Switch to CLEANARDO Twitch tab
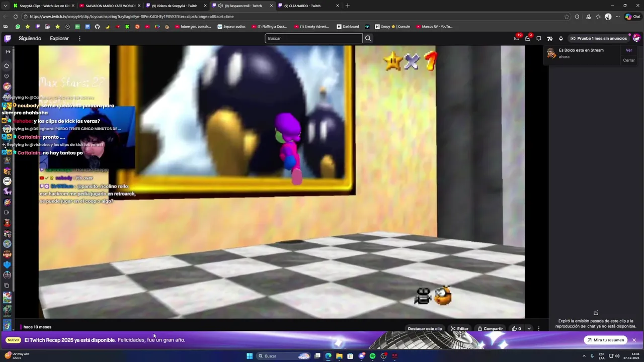Viewport: 644px width, 362px height. click(308, 6)
